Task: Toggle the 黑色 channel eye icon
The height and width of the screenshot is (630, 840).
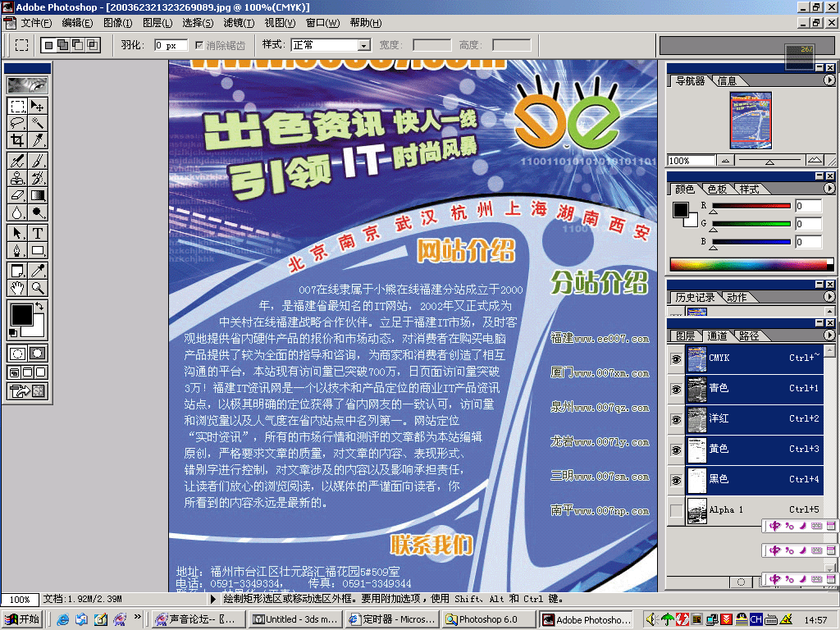Action: 676,480
